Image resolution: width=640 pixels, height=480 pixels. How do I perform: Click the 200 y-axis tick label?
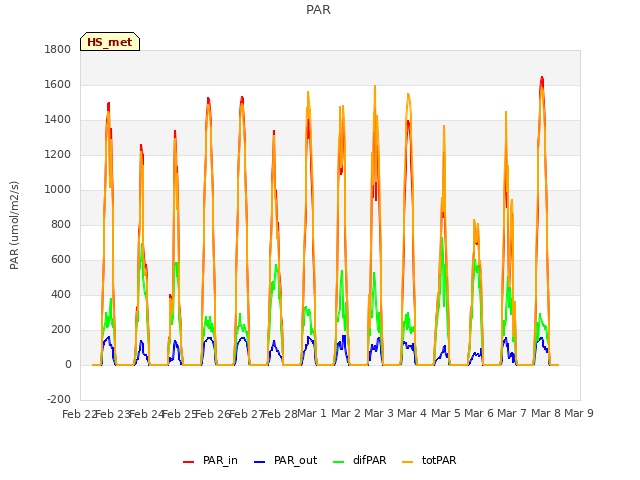tap(61, 330)
